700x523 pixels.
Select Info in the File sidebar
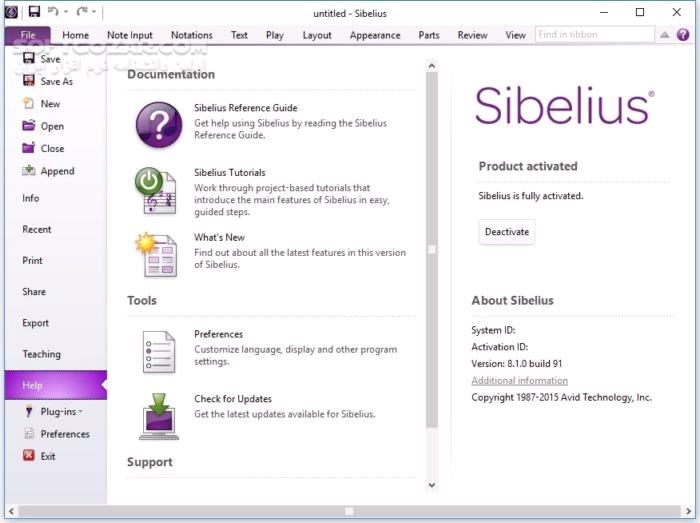click(30, 198)
